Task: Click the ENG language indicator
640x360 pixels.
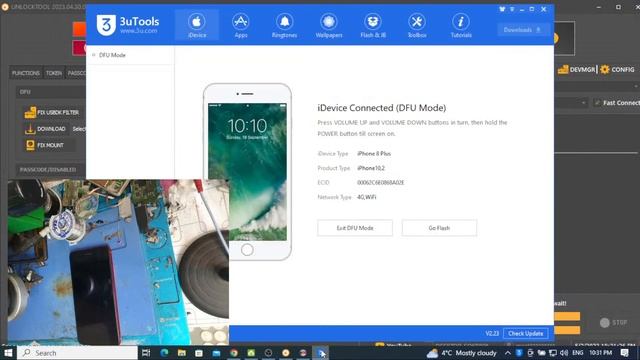Action: (578, 353)
